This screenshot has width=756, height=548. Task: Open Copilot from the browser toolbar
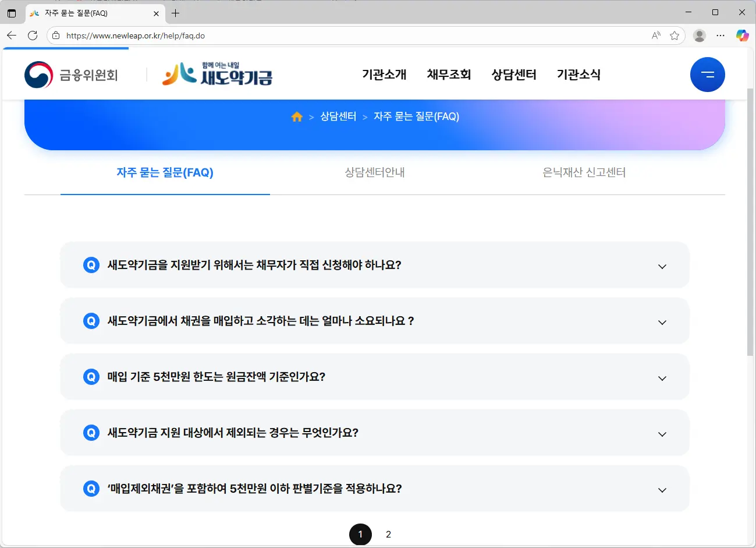[742, 35]
